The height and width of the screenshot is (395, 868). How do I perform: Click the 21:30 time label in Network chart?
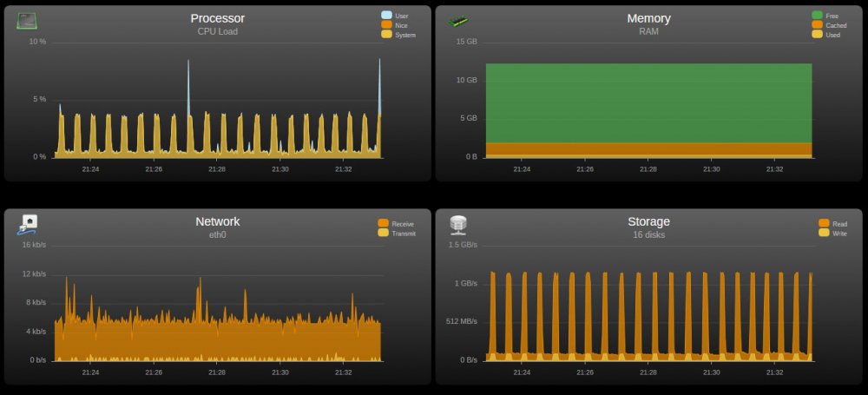[x=280, y=372]
